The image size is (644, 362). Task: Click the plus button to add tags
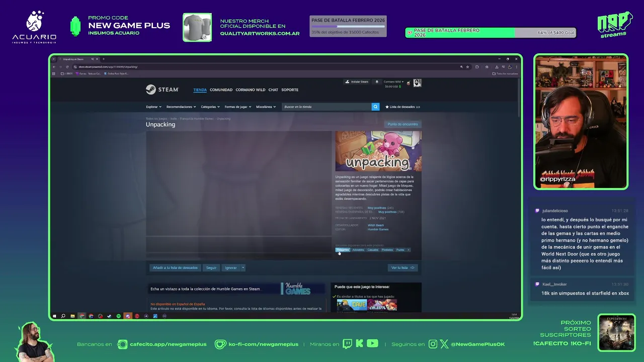click(409, 250)
